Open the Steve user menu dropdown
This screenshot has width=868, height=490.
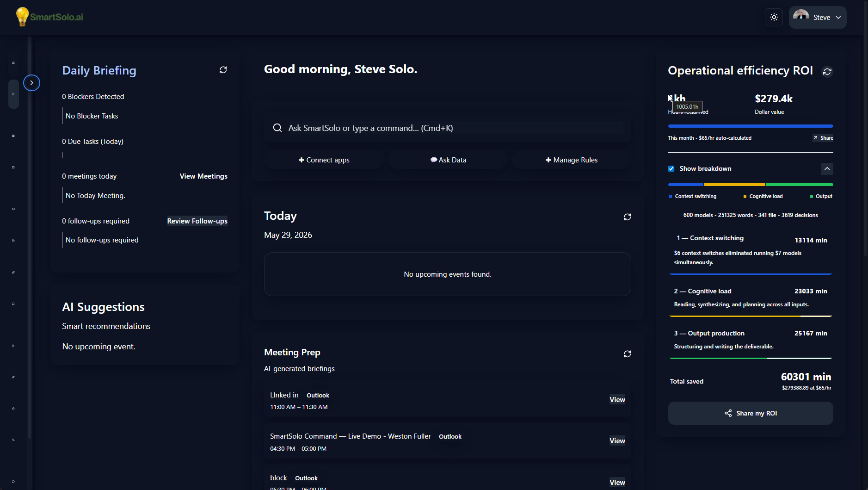[x=818, y=17]
